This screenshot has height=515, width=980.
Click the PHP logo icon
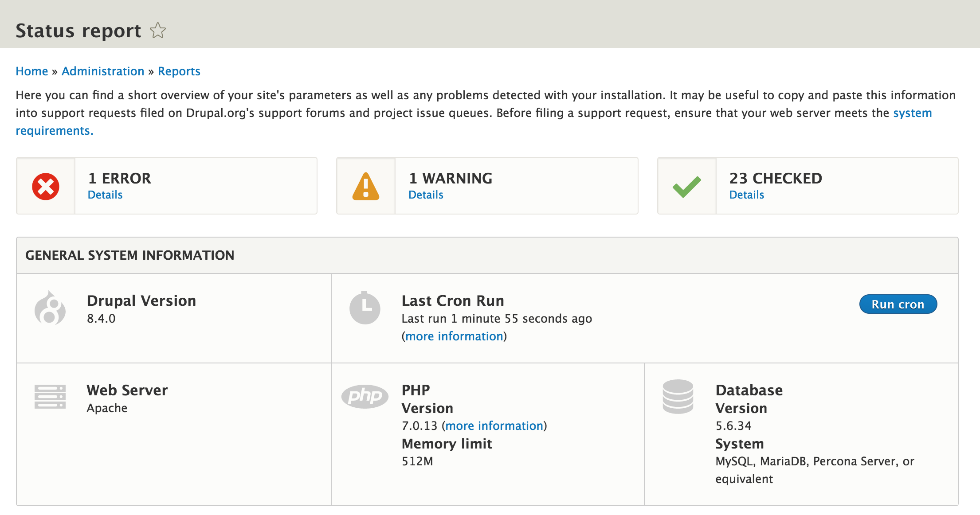(x=365, y=396)
